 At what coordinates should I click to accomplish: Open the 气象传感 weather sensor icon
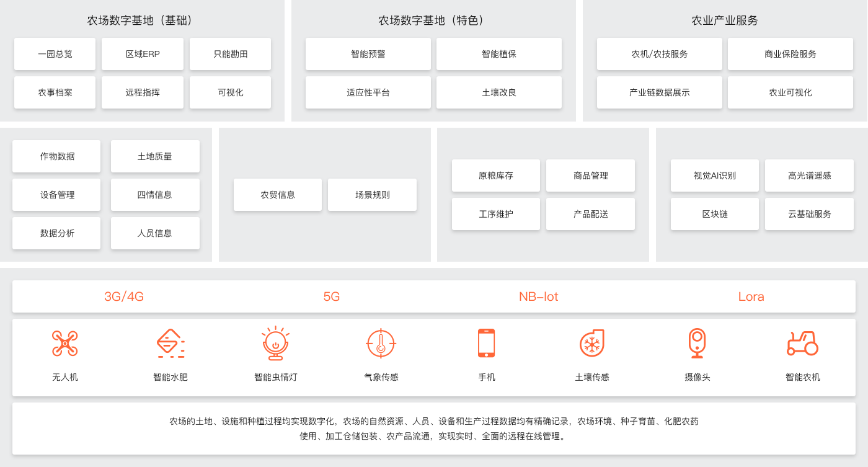pos(381,343)
